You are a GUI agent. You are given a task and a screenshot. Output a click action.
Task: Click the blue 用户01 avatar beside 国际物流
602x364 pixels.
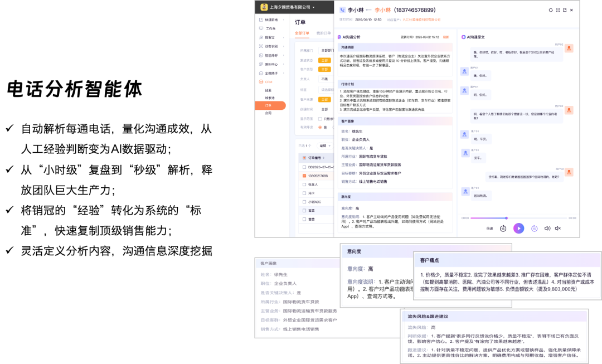[465, 192]
